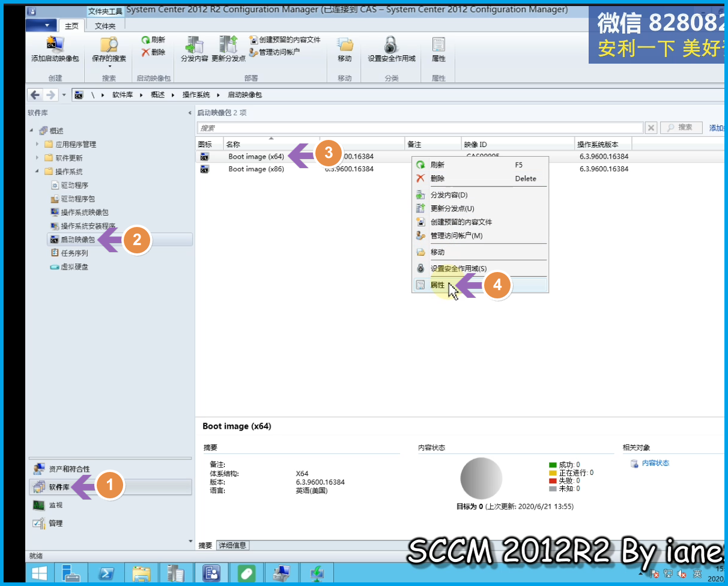Open the navigation history dropdown arrow

tap(64, 95)
